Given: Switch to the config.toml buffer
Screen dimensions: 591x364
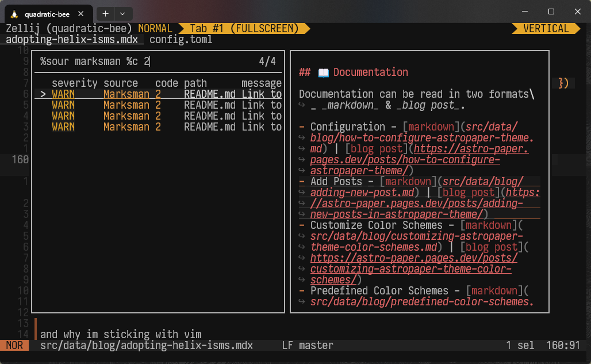Looking at the screenshot, I should pos(181,40).
